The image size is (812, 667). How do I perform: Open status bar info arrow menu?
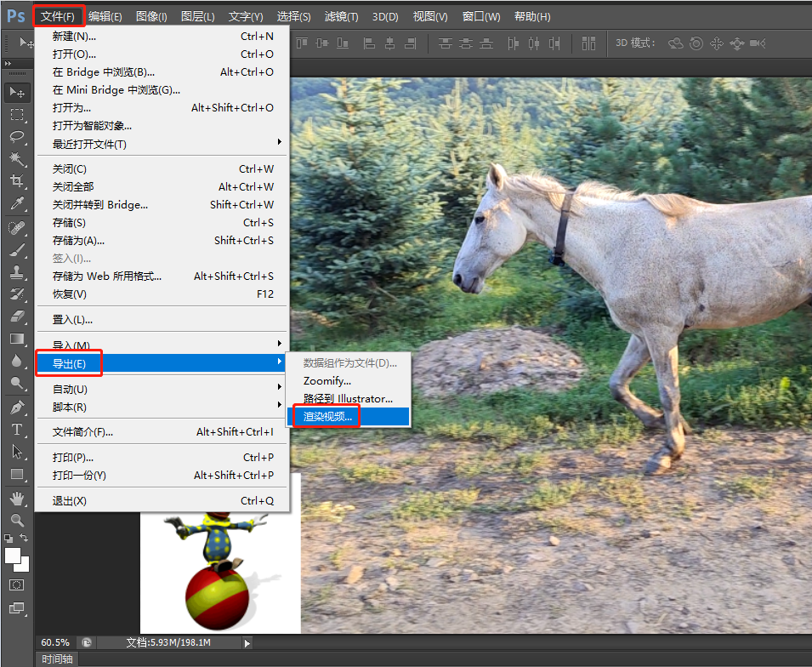click(247, 643)
